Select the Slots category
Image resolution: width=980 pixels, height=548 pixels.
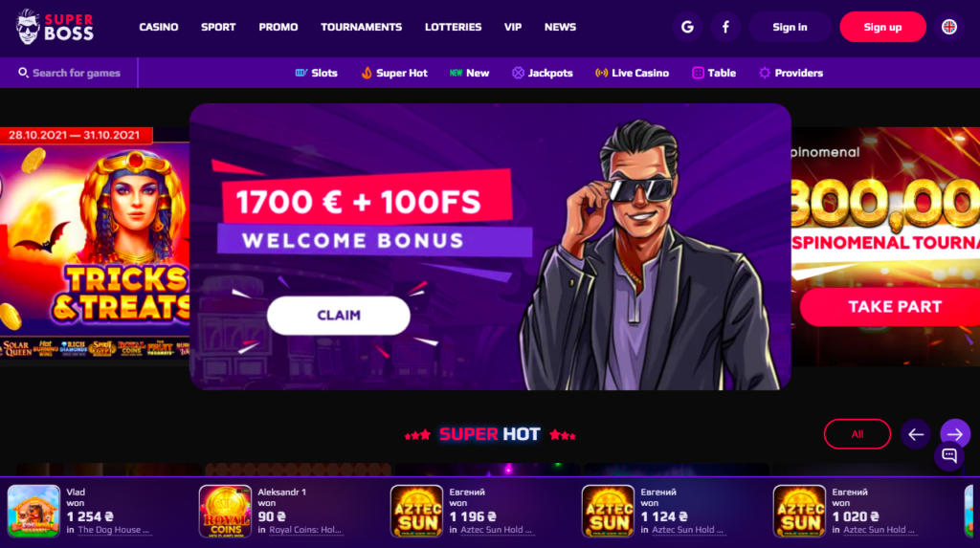[316, 73]
